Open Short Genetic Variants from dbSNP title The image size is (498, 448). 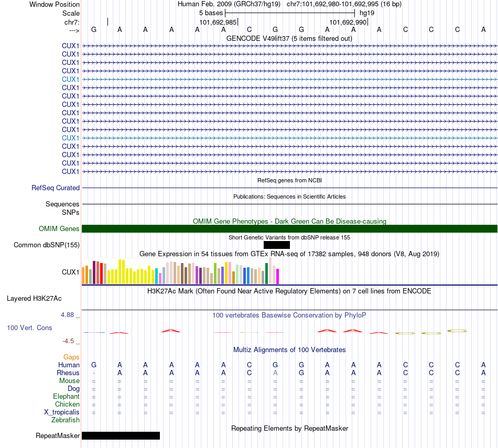click(x=289, y=237)
